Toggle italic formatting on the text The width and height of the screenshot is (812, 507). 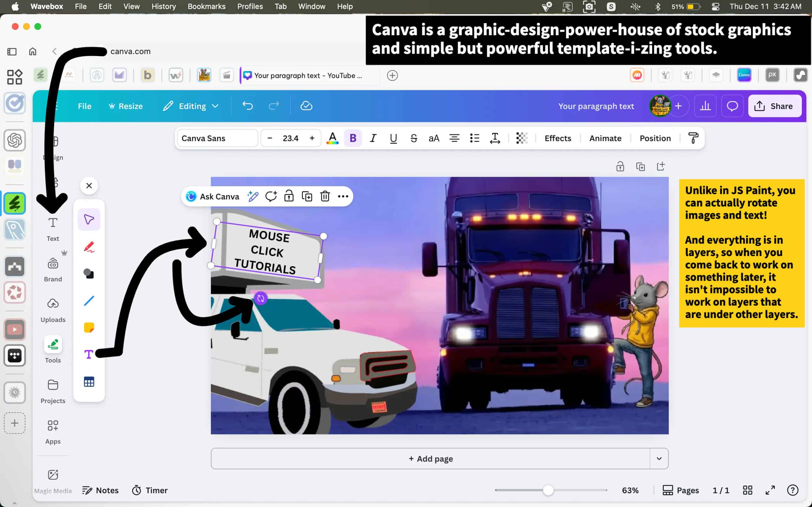373,138
